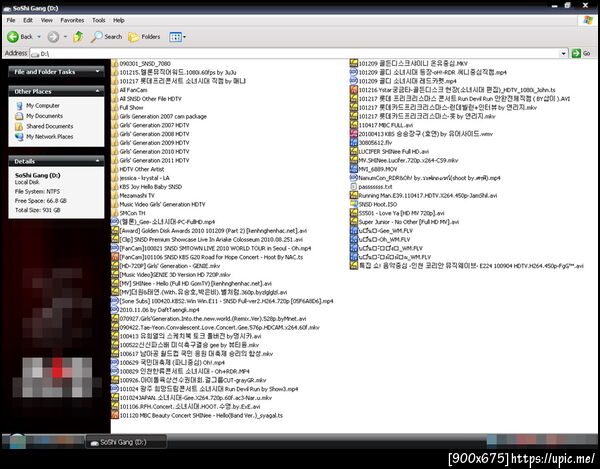Open the Forward history dropdown arrow
Viewport: 600px width, 469px height.
click(65, 37)
